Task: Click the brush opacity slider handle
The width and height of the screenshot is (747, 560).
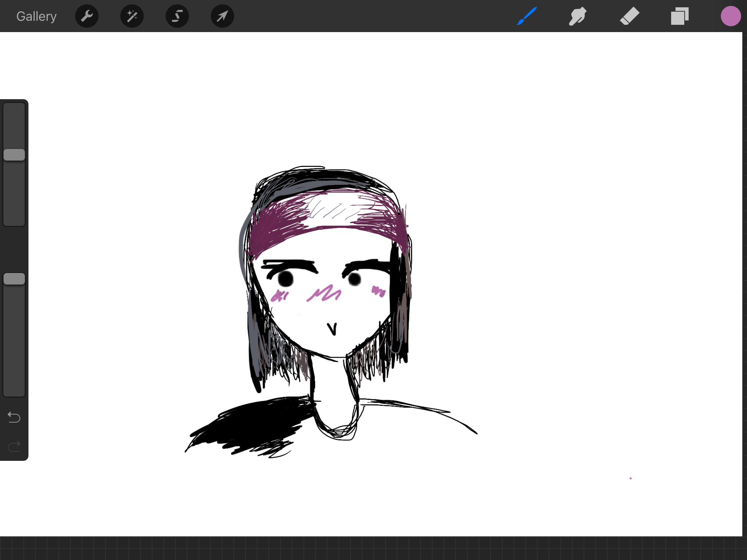Action: tap(14, 279)
